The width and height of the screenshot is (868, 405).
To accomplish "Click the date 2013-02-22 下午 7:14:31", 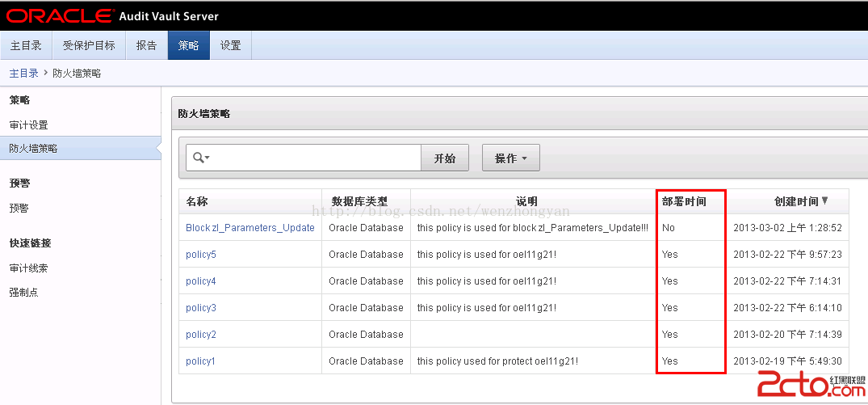I will click(788, 281).
